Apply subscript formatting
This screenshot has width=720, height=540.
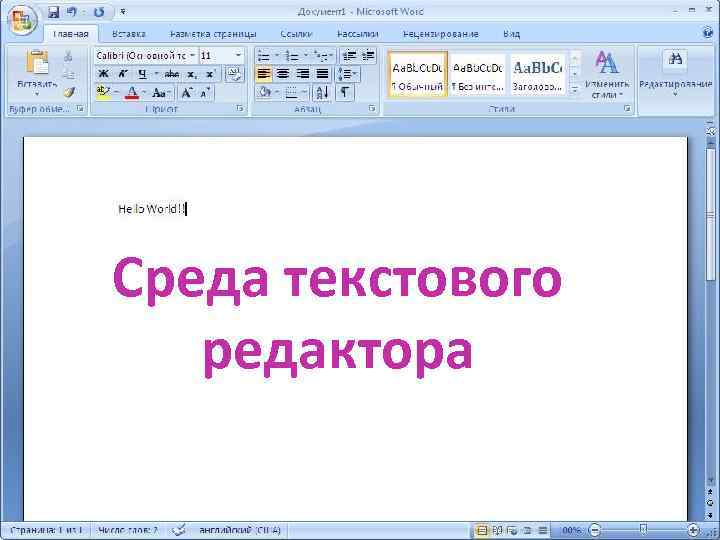point(192,74)
